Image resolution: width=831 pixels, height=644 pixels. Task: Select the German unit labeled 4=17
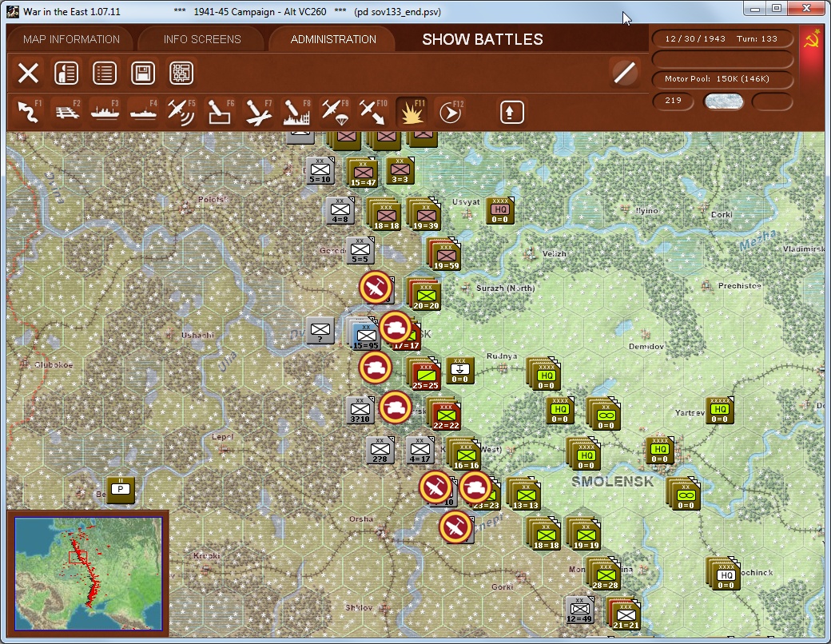coord(419,451)
